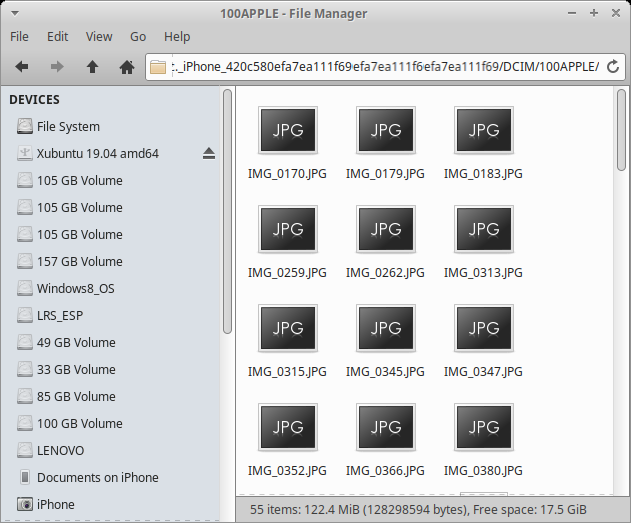Click the file view vertical scrollbar handle
Viewport: 631px width, 523px height.
pos(621,130)
